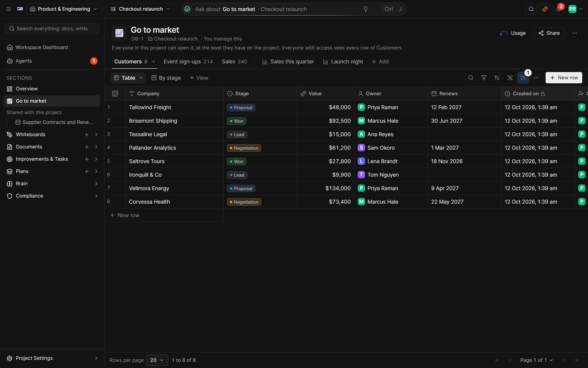The width and height of the screenshot is (588, 368).
Task: Click the $134,000 value cell
Action: pos(326,188)
